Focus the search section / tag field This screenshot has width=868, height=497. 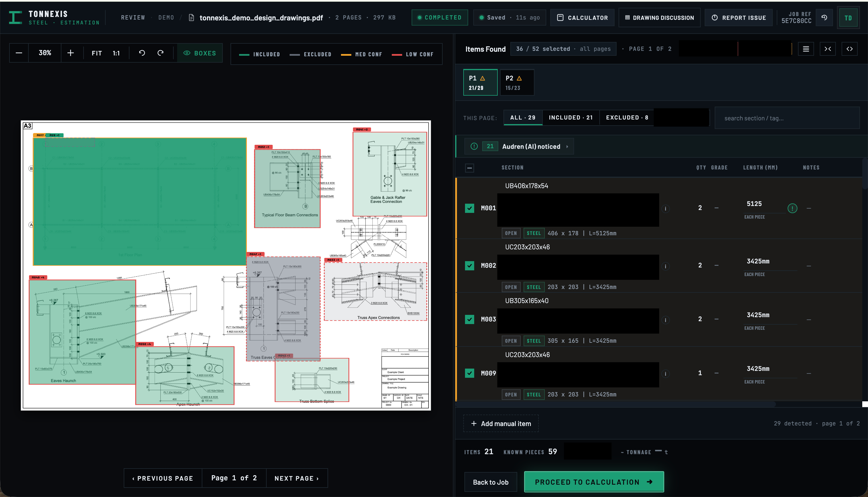(x=787, y=118)
